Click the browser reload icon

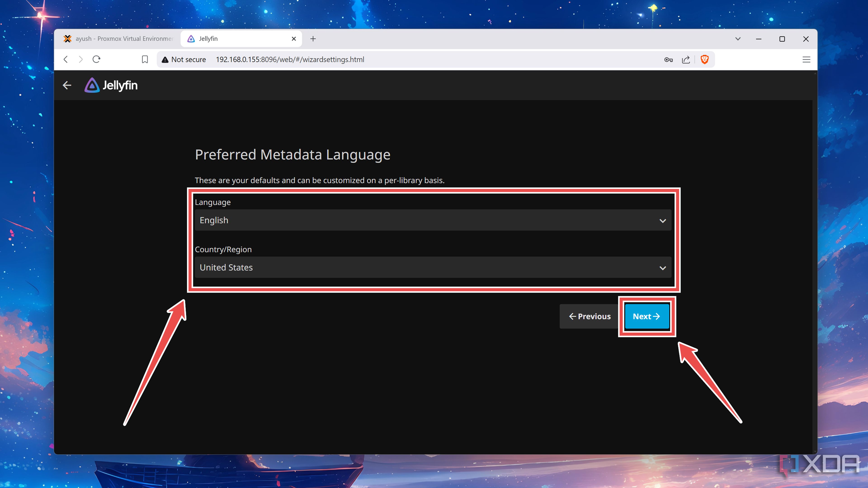pyautogui.click(x=96, y=59)
